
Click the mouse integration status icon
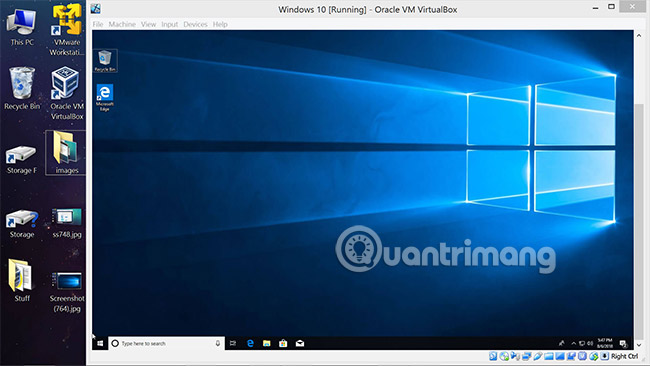tap(594, 356)
